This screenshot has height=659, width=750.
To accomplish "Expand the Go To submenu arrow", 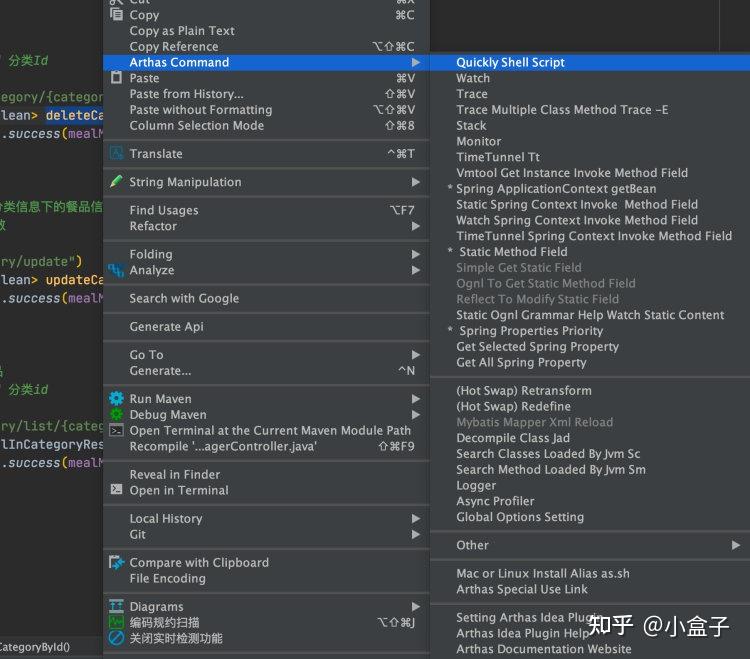I will (x=416, y=354).
